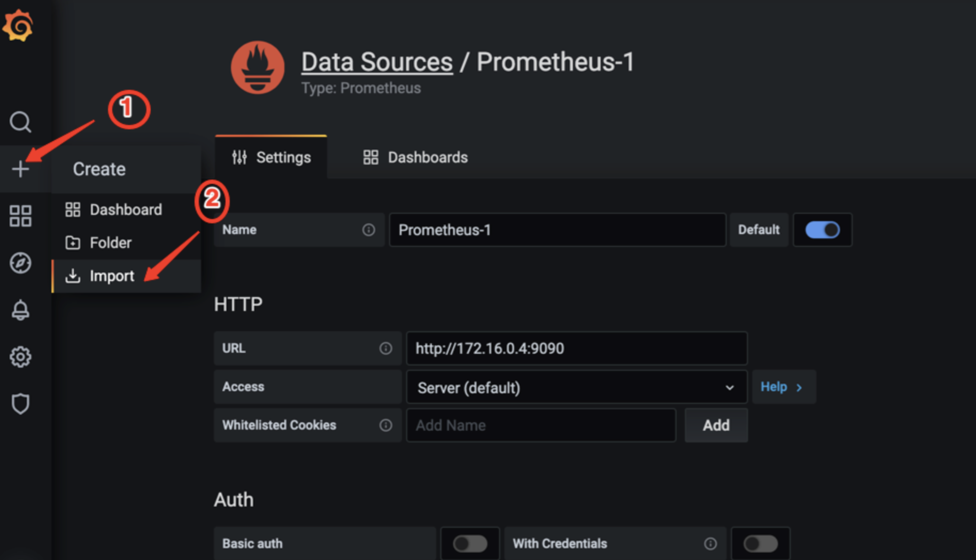Toggle the Default data source switch
976x560 pixels.
(822, 230)
